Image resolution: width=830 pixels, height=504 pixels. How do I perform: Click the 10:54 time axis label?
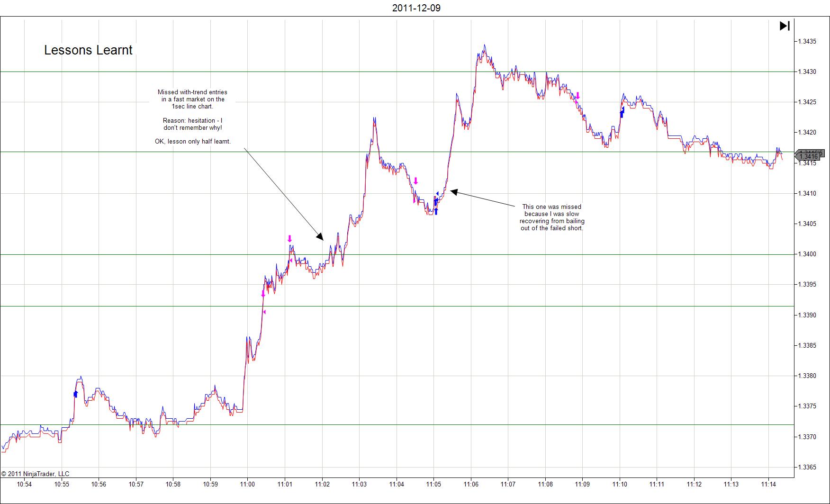pos(24,485)
